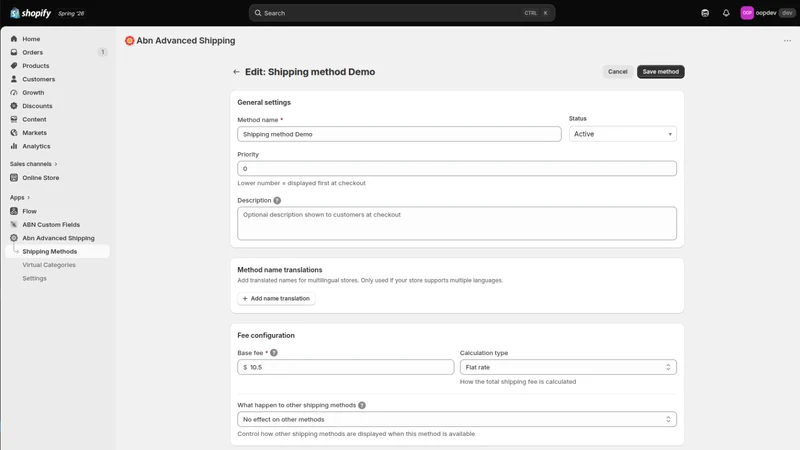Click the ABN Custom Fields icon
Image resolution: width=800 pixels, height=450 pixels.
click(14, 224)
